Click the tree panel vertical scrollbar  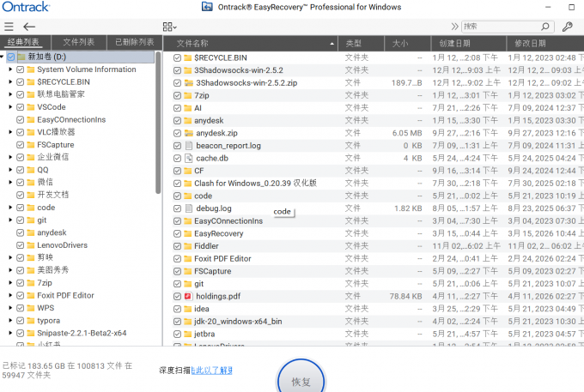click(158, 123)
